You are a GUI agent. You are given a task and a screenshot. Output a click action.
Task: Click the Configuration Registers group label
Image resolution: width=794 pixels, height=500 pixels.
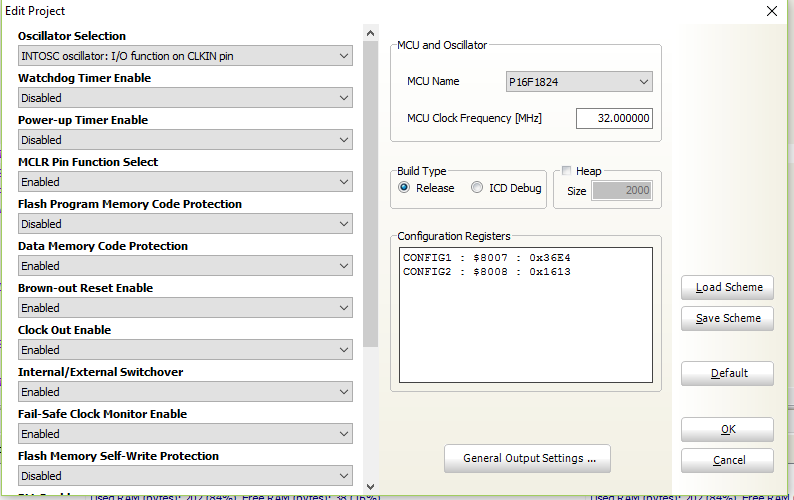pyautogui.click(x=454, y=236)
